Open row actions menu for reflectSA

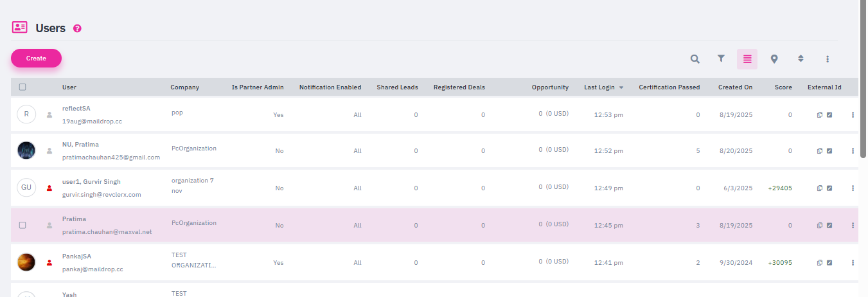click(x=853, y=115)
